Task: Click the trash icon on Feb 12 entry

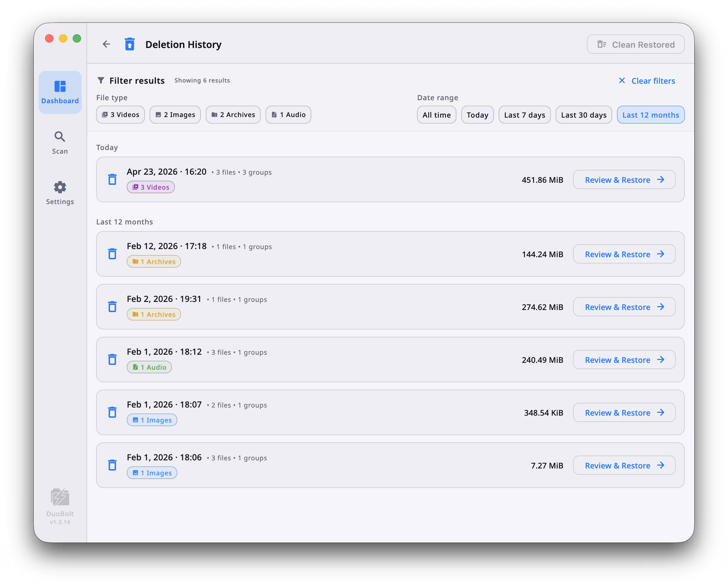Action: pyautogui.click(x=112, y=254)
